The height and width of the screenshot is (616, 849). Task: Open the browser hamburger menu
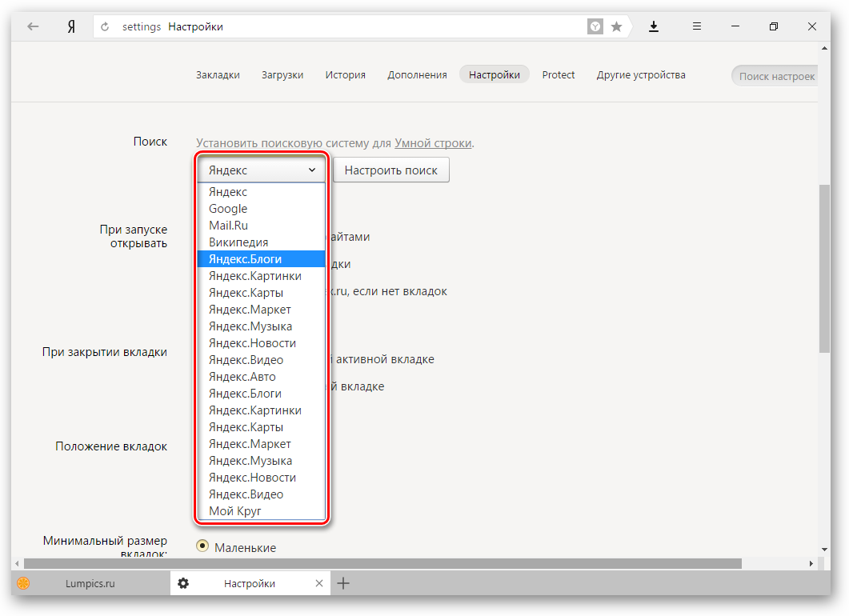point(697,26)
